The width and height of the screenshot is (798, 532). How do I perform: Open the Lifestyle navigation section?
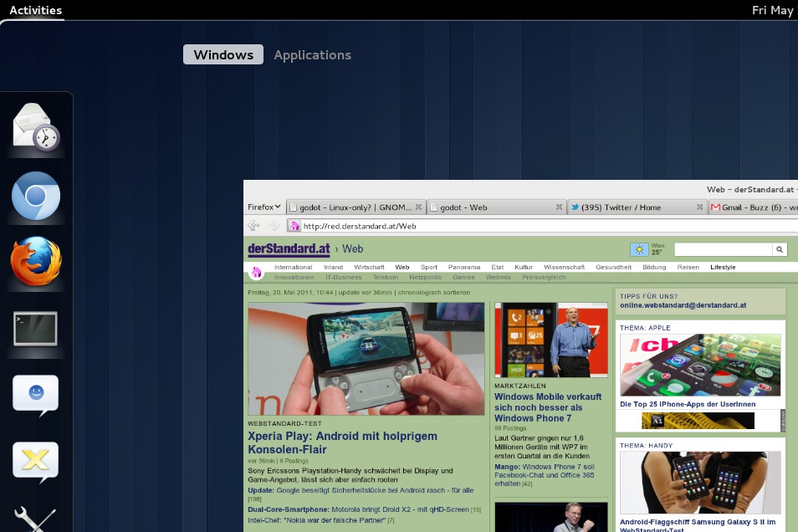(x=723, y=268)
